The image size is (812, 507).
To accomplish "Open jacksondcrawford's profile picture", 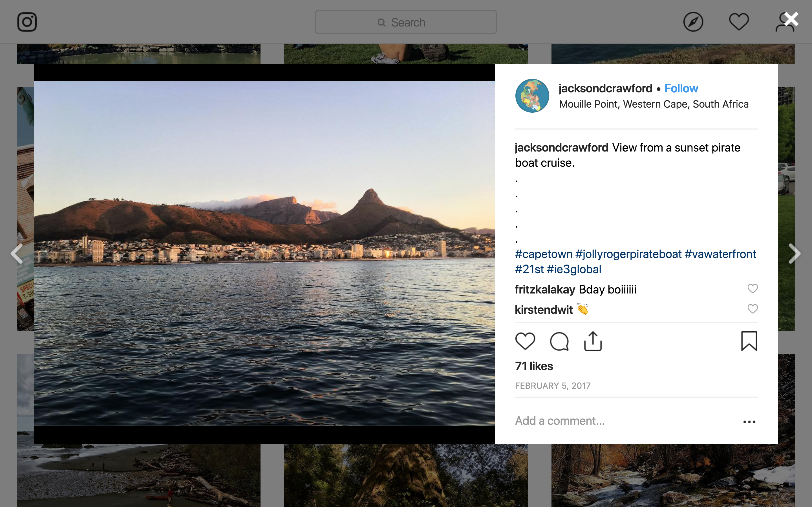I will (532, 96).
